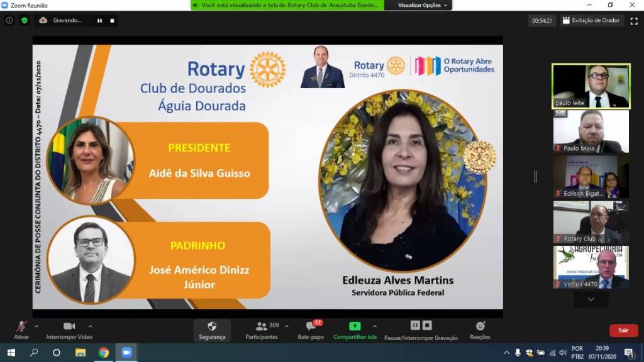The image size is (644, 362).
Task: Click the green encryption shield icon
Action: [x=25, y=20]
